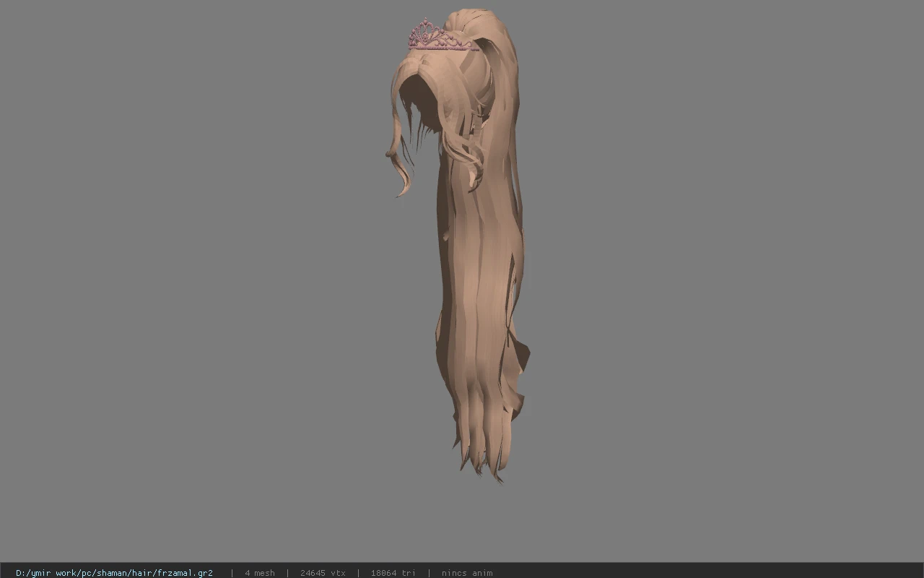
Task: Click the first separator bar after the file path
Action: pos(232,573)
